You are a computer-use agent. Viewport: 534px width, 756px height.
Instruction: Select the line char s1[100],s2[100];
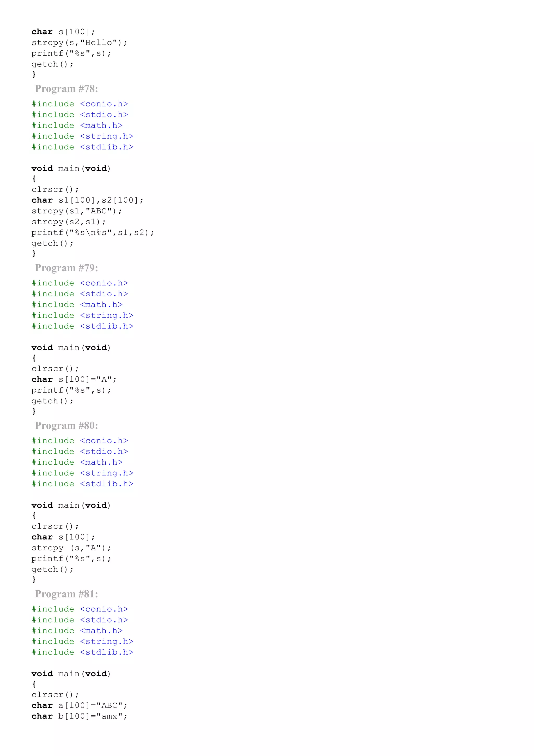(x=88, y=200)
